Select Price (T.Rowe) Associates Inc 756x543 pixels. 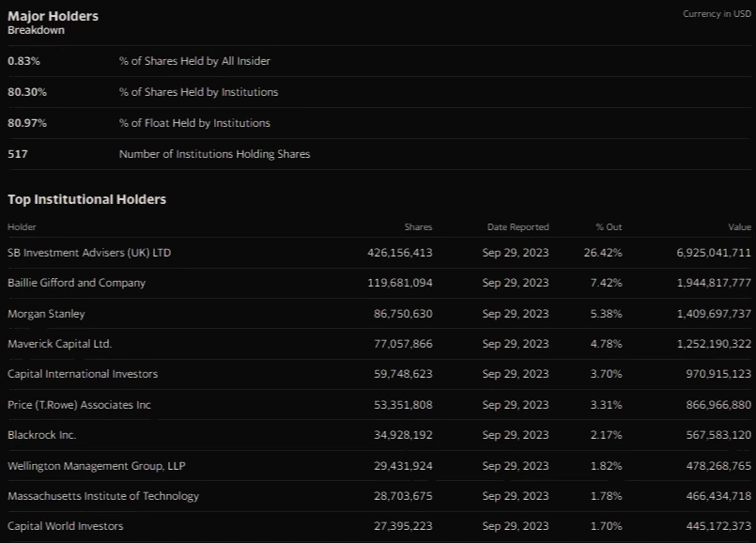[80, 405]
